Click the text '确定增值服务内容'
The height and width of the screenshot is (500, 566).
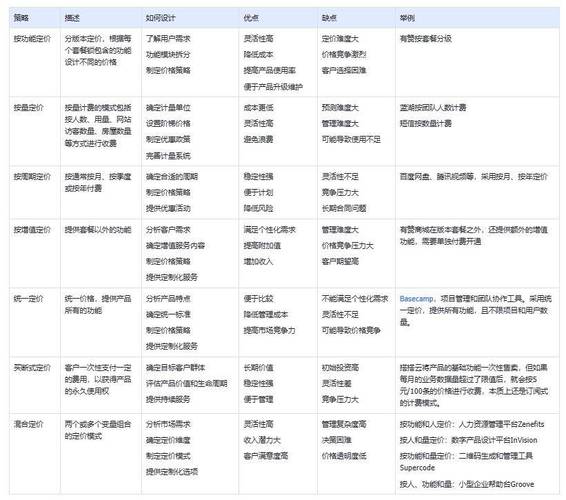pyautogui.click(x=175, y=245)
